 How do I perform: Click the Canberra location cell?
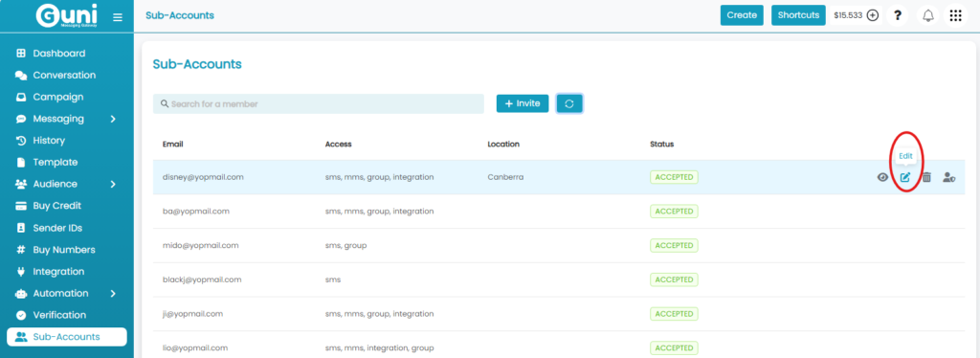pyautogui.click(x=505, y=177)
